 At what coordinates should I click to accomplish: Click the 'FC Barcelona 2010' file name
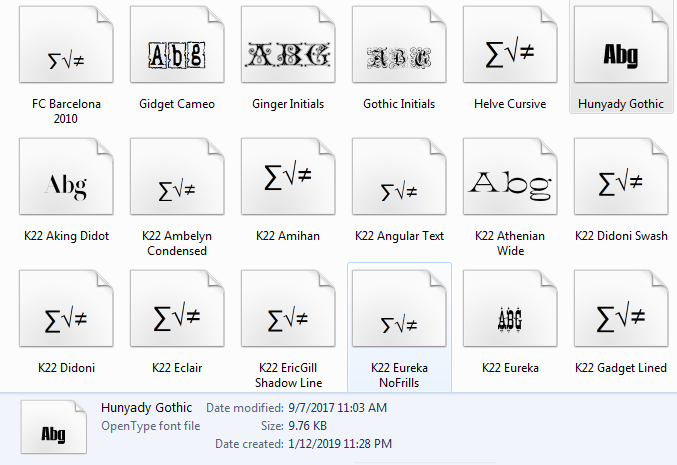(66, 111)
